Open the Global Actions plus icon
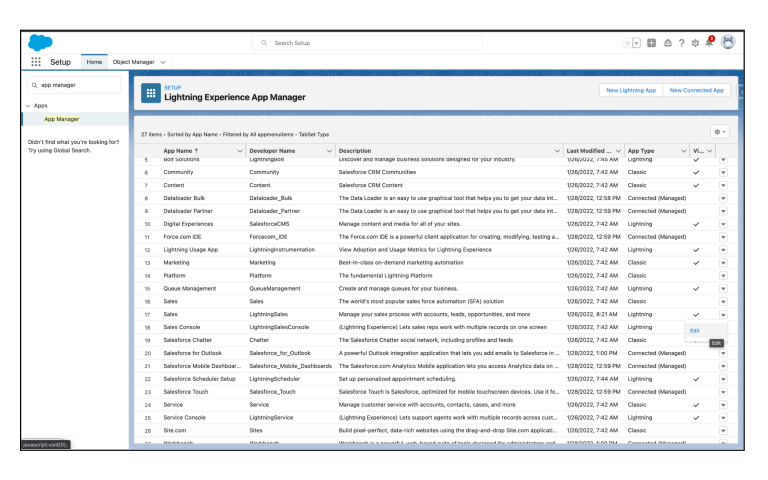Viewport: 768px width, 480px height. (x=651, y=43)
